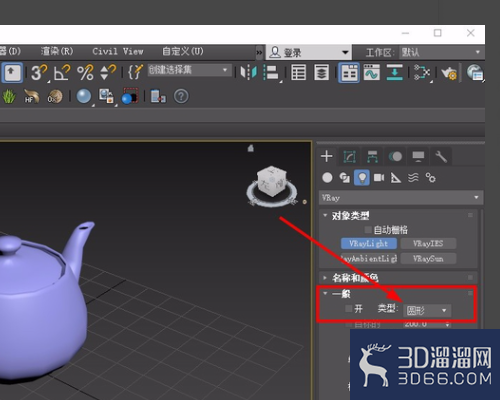Select the Systems category icon
This screenshot has height=400, width=500.
click(430, 178)
